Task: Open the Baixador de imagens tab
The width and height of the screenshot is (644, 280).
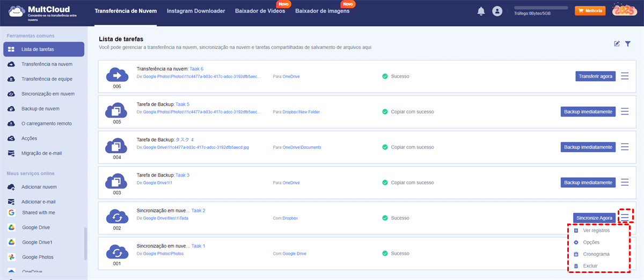Action: (x=322, y=11)
